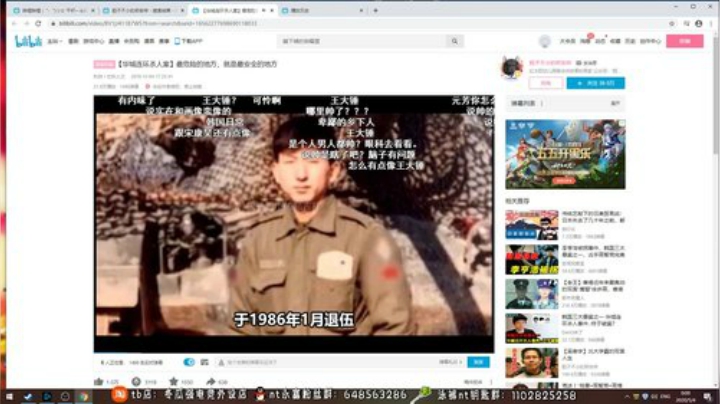The height and width of the screenshot is (404, 720).
Task: Click the Chrome profile avatar icon
Action: coord(698,23)
